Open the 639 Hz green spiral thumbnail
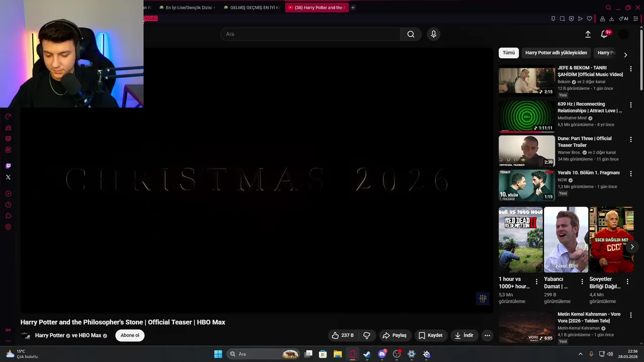Viewport: 644px width, 362px height. [x=527, y=116]
